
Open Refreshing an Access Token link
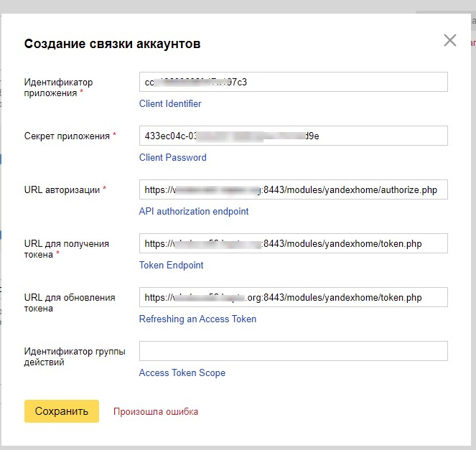coord(197,319)
